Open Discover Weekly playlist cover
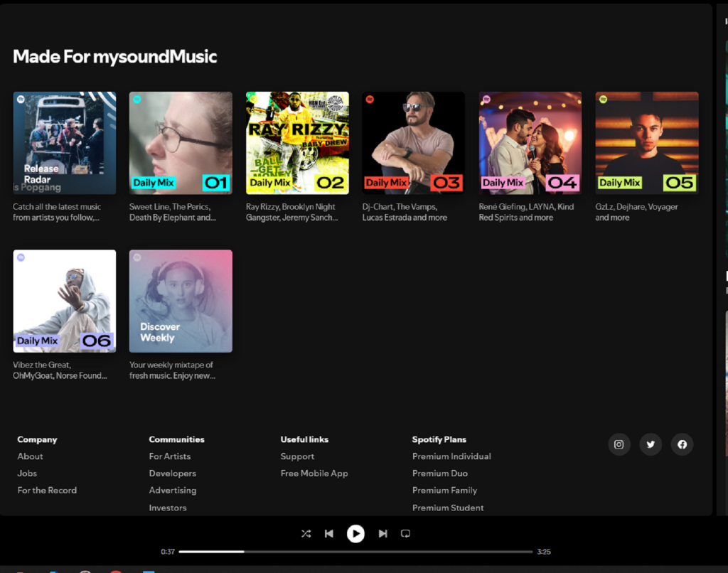 [x=181, y=301]
